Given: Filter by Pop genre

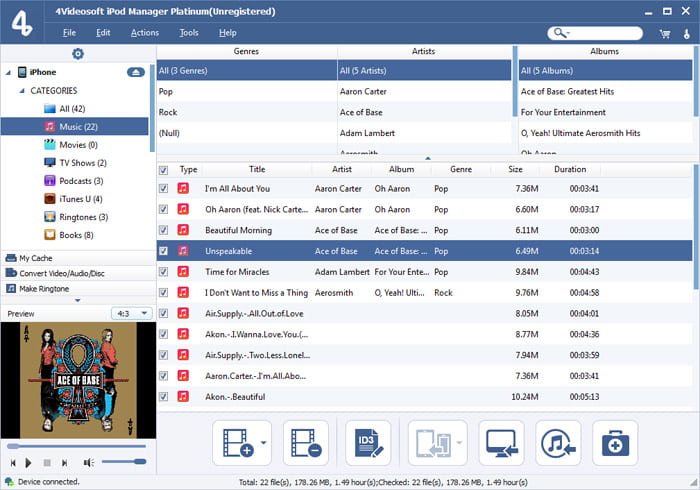Looking at the screenshot, I should pos(246,91).
